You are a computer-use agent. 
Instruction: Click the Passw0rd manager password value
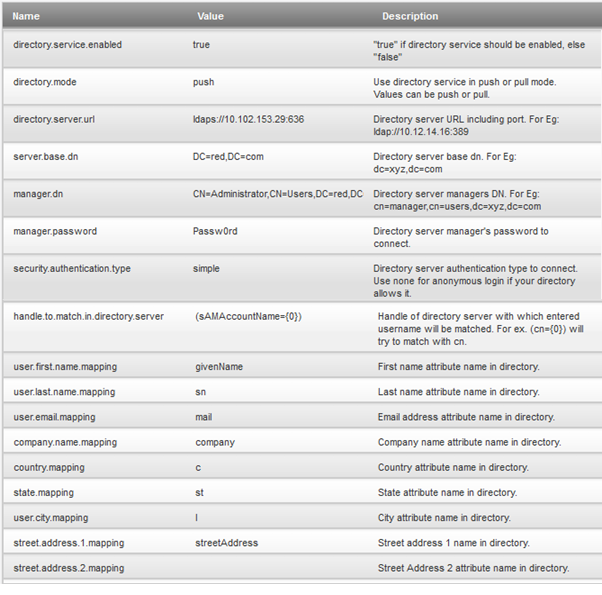[x=215, y=231]
